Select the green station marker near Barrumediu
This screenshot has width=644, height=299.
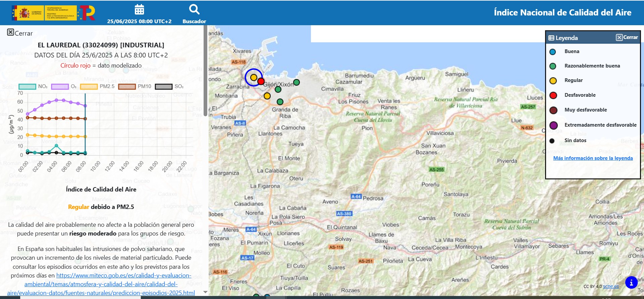pos(297,82)
